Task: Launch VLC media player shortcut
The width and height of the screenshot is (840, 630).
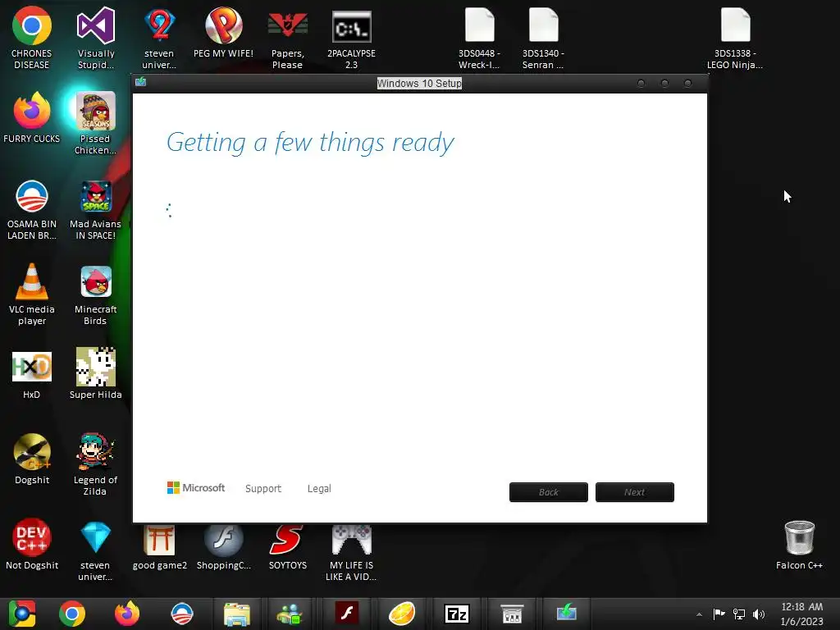Action: (x=32, y=281)
